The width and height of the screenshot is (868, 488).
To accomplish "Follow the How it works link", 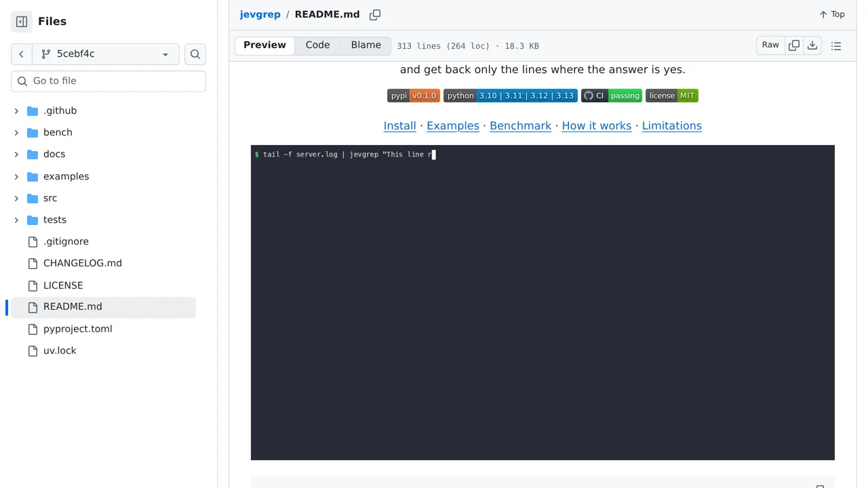I will click(597, 126).
